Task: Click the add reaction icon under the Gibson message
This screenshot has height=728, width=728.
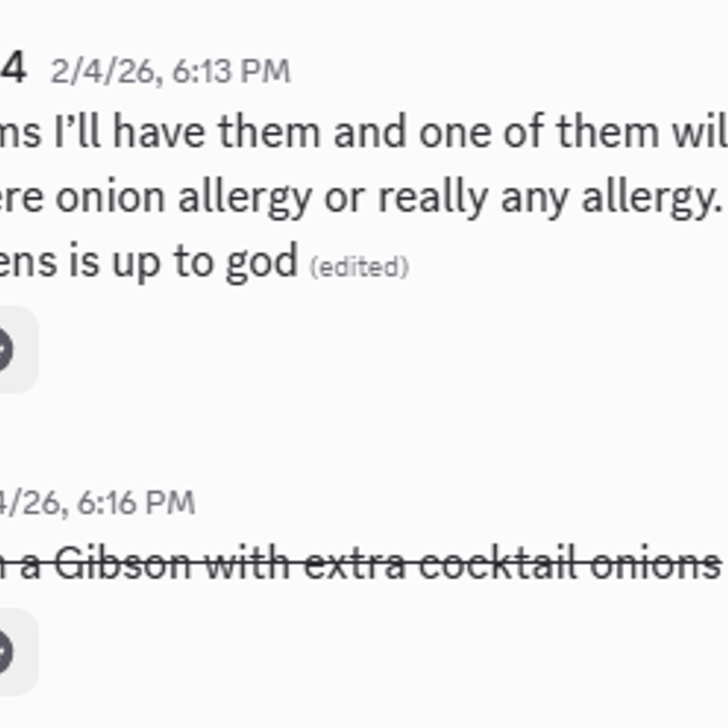Action: 4,652
